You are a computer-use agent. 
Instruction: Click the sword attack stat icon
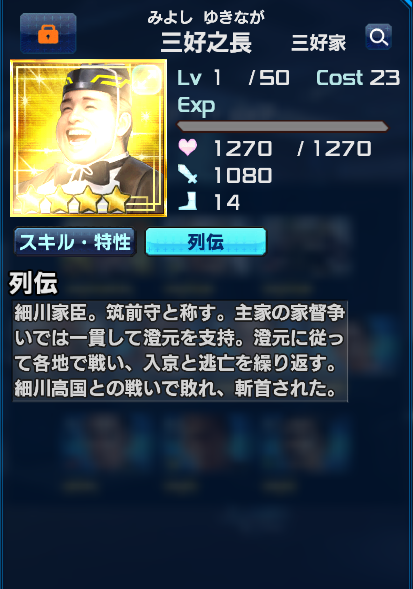(x=187, y=175)
